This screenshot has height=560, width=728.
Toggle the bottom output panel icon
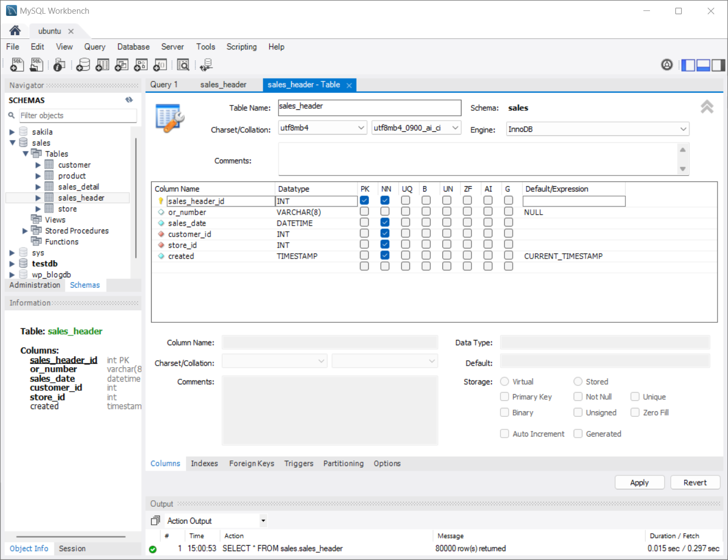pos(703,65)
